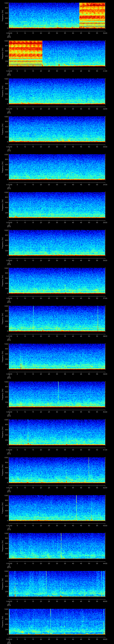Click the vertical spike near 23 s in the 9:44:00 panel
Screen dimensions: 114x644
tap(46, 583)
